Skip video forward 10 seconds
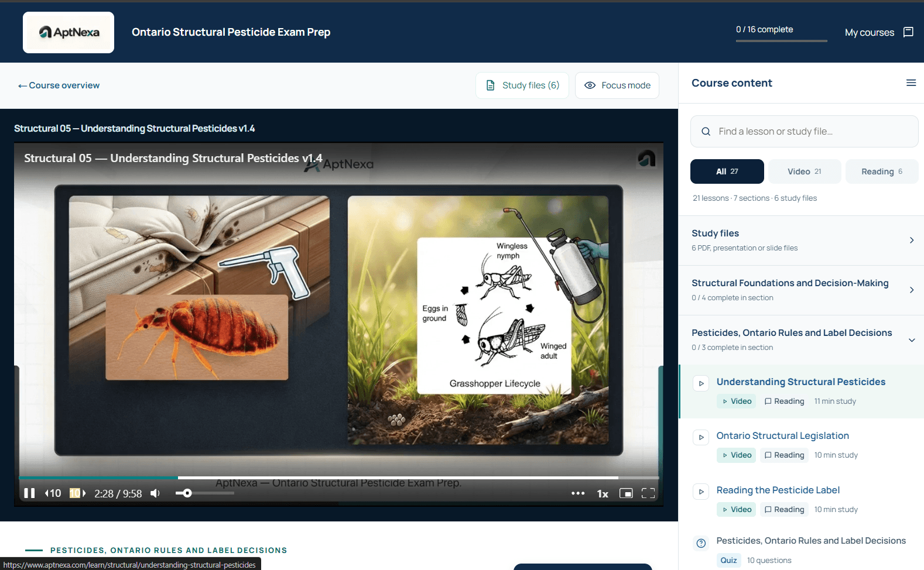 click(x=78, y=493)
